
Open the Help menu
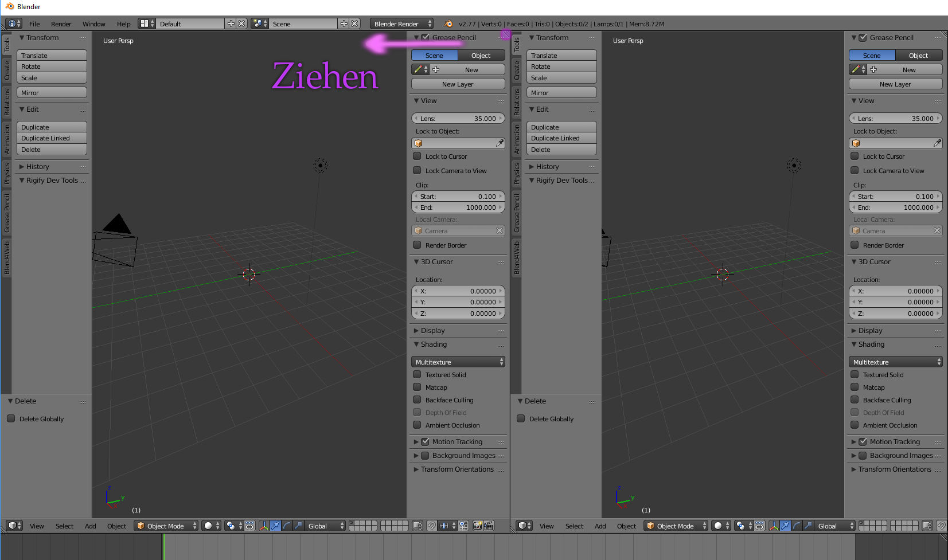[x=124, y=24]
